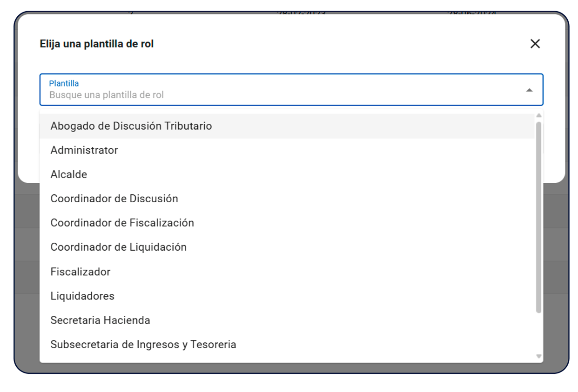Click the list scrollbar up arrow

539,115
